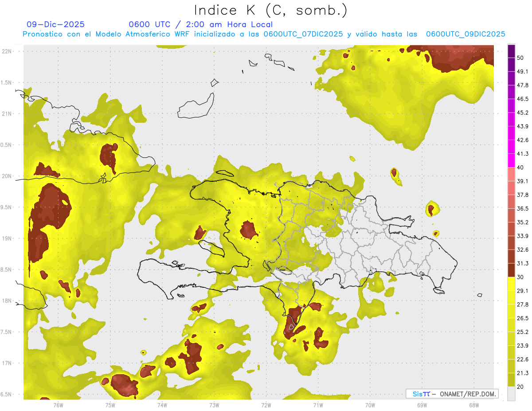Click the '45.2' color scale value
The image size is (532, 411).
tap(522, 113)
